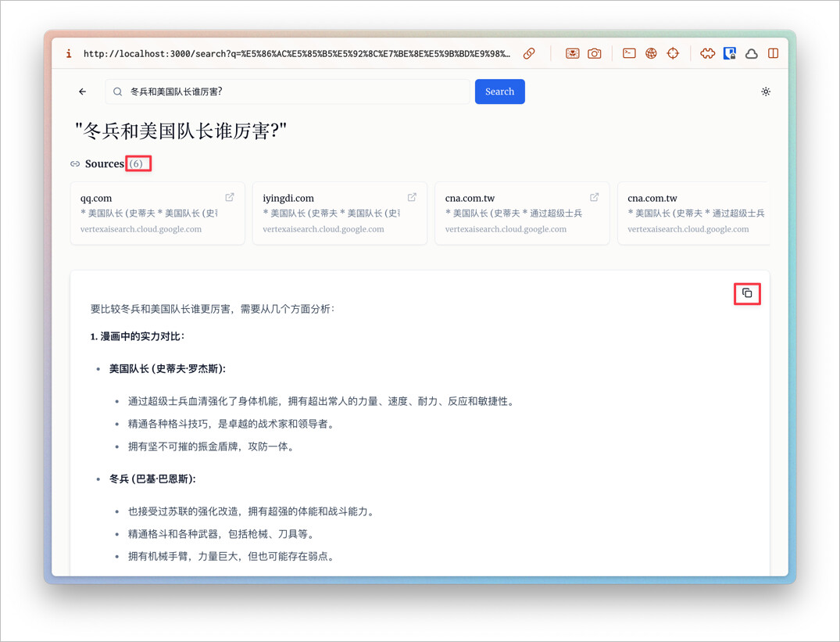Toggle the split-view sidebar panel icon
840x642 pixels.
click(x=773, y=54)
